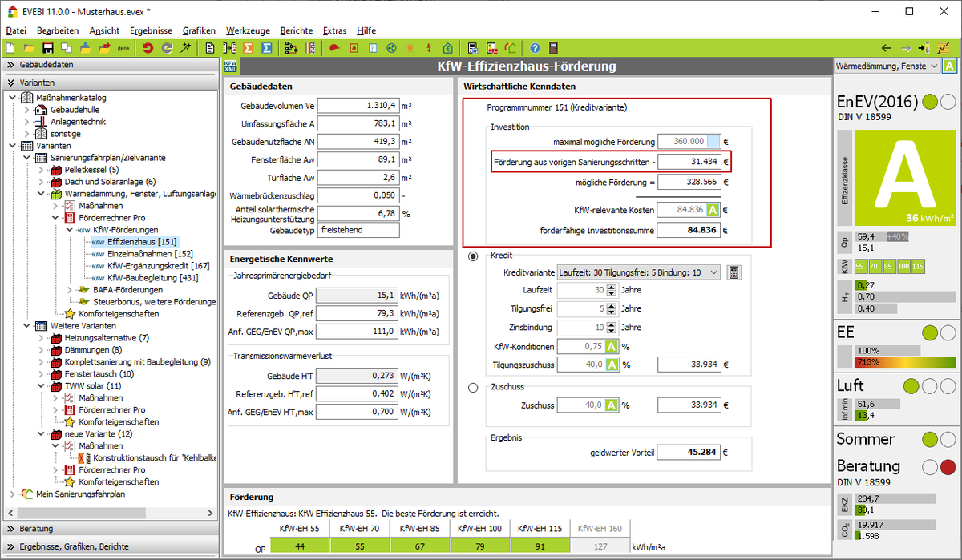
Task: Click the Wärmebrückenzuschlag input field
Action: point(358,195)
